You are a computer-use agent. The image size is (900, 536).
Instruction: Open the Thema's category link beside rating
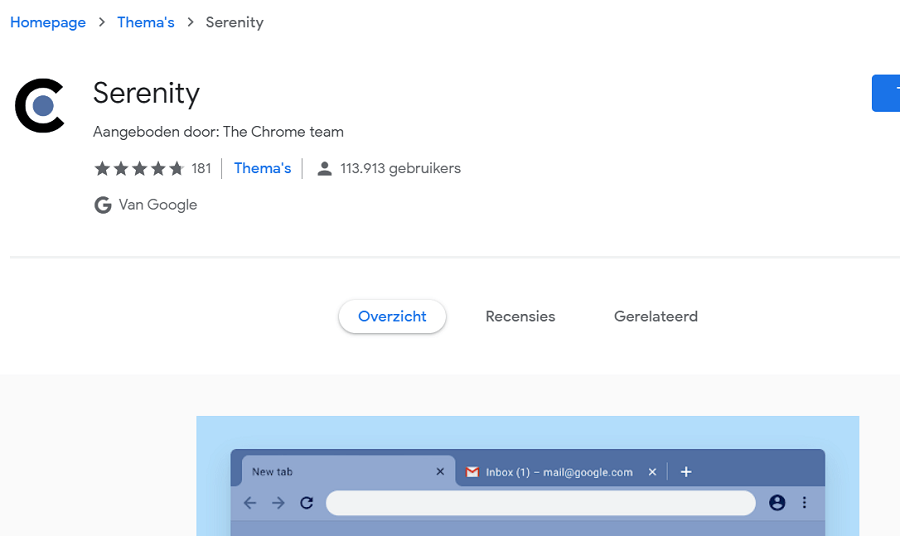(262, 168)
